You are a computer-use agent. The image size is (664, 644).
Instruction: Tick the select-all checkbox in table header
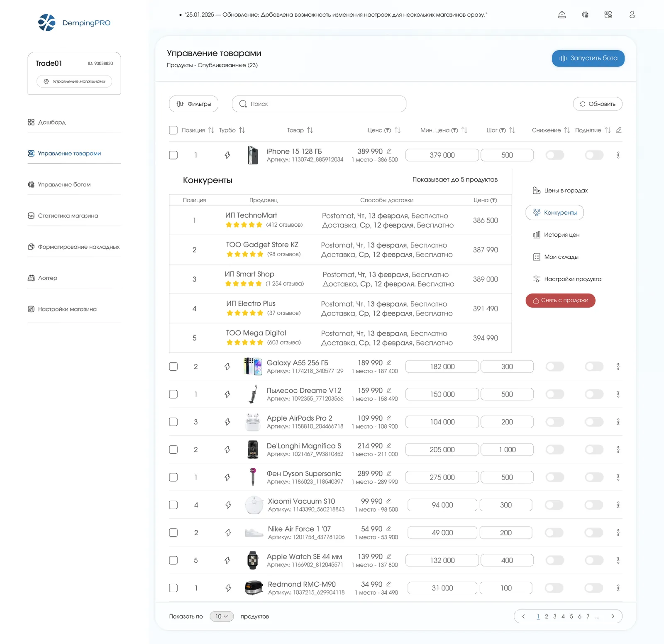173,130
